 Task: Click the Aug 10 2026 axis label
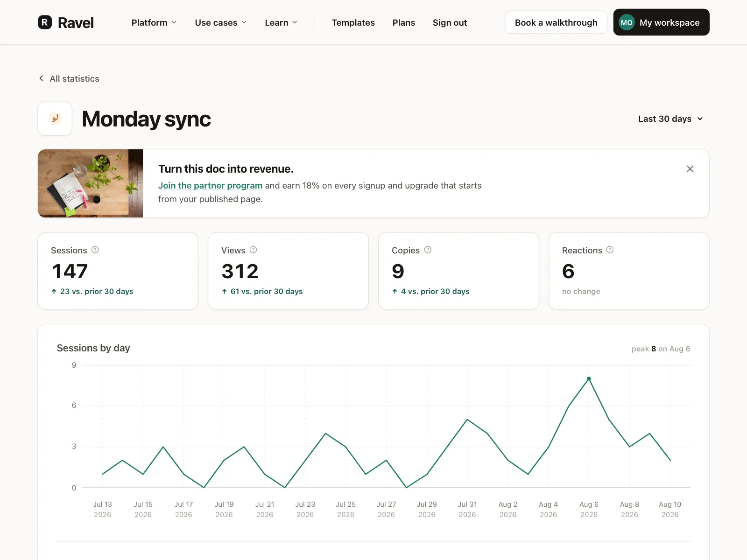coord(670,509)
